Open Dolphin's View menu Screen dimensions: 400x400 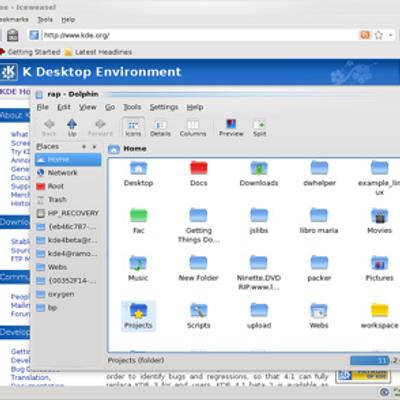(87, 107)
